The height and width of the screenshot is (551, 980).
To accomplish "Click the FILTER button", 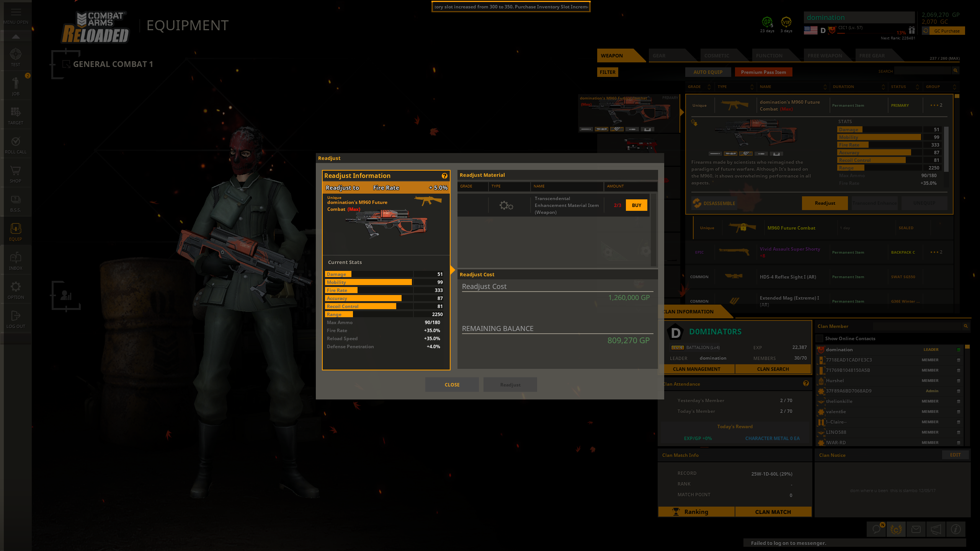I will [608, 72].
